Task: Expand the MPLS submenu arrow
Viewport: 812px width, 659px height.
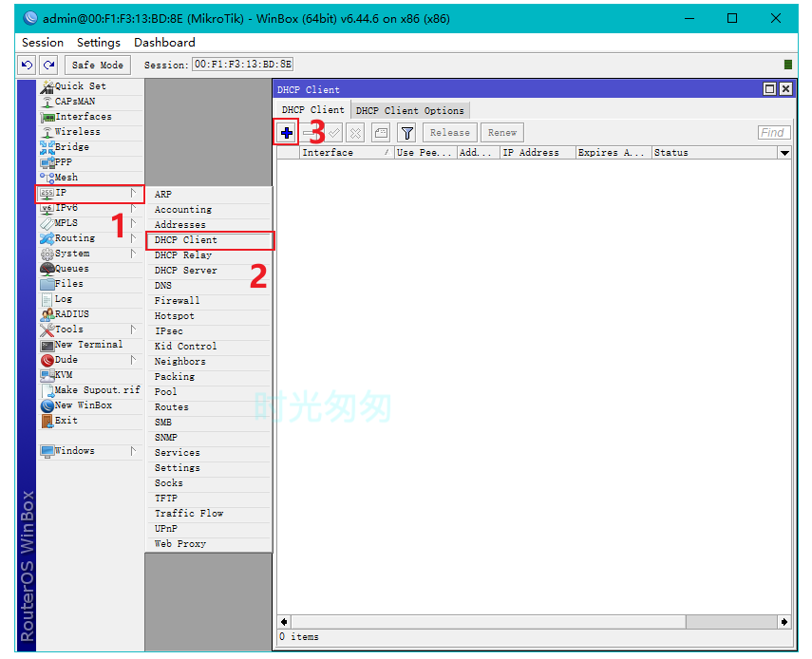Action: tap(134, 223)
